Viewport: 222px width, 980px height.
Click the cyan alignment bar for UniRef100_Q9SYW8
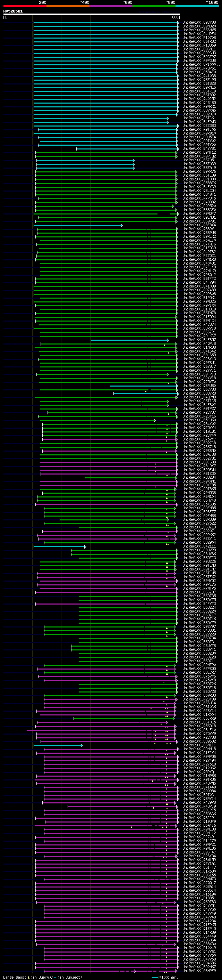click(106, 23)
